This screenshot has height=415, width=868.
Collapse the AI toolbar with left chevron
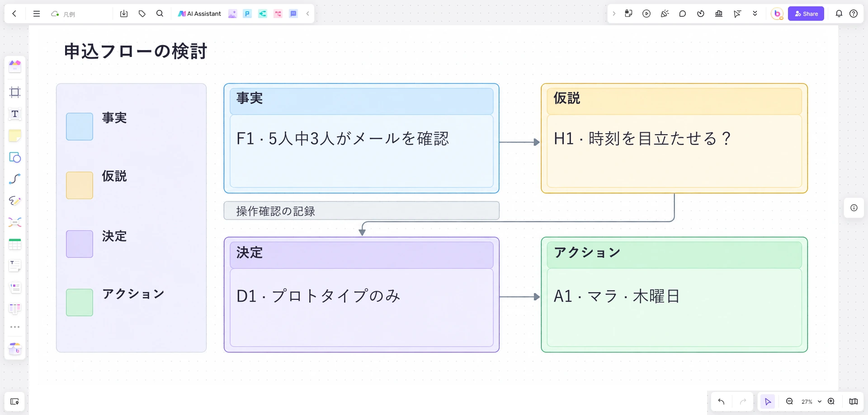point(308,14)
